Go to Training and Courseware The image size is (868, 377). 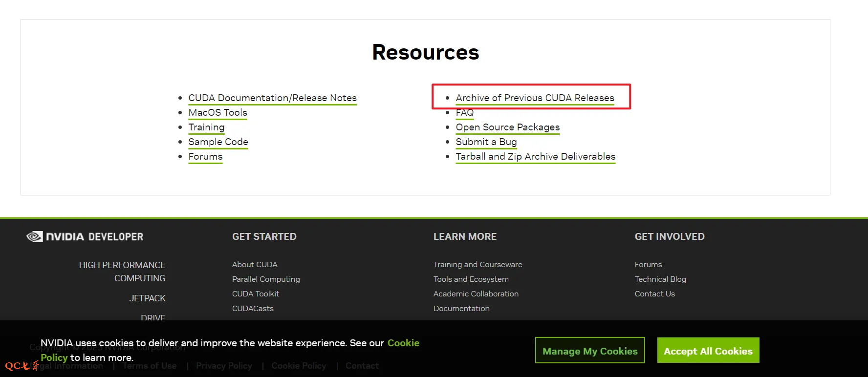point(477,264)
